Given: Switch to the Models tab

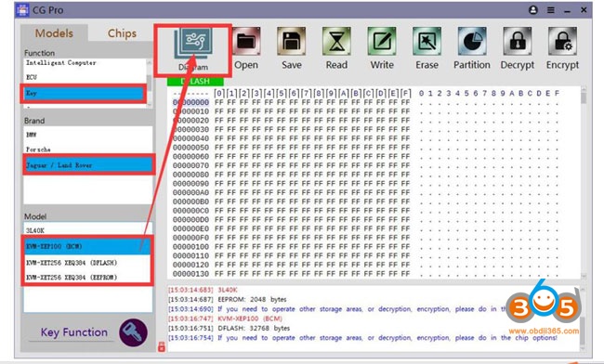Looking at the screenshot, I should pyautogui.click(x=54, y=33).
